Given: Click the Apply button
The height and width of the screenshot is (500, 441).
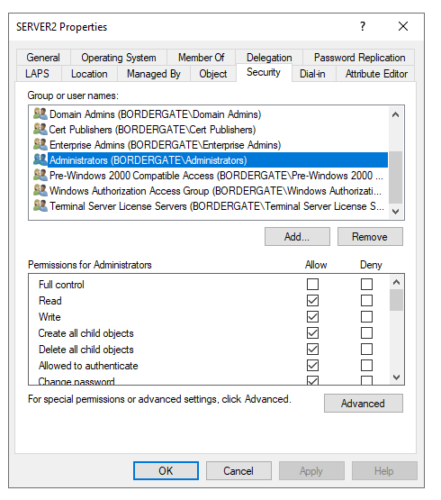Looking at the screenshot, I should 311,471.
